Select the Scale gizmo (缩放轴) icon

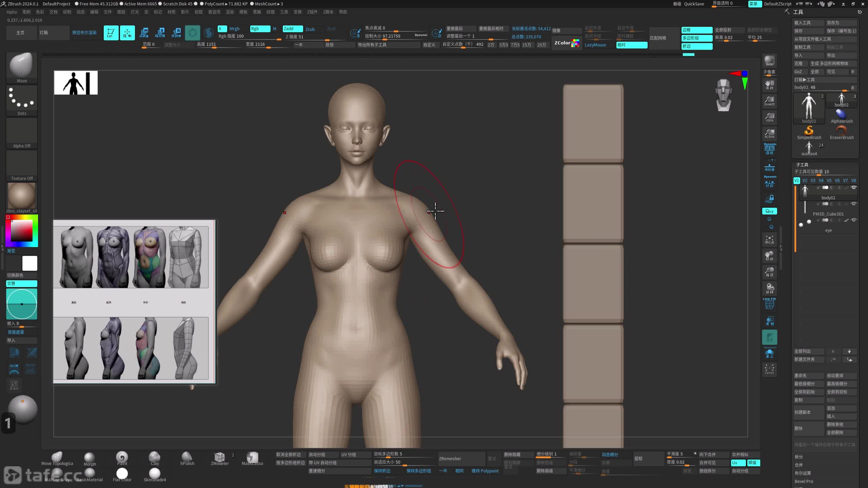(x=160, y=33)
